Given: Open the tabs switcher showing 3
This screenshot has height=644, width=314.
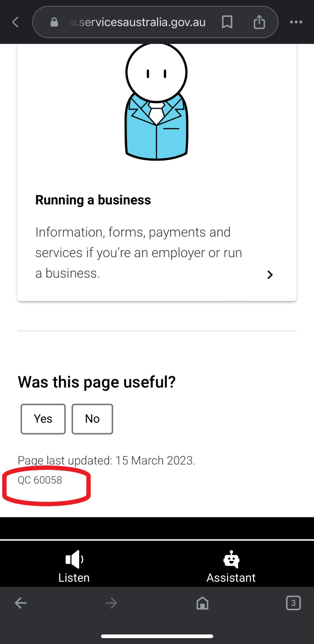Looking at the screenshot, I should click(x=293, y=603).
